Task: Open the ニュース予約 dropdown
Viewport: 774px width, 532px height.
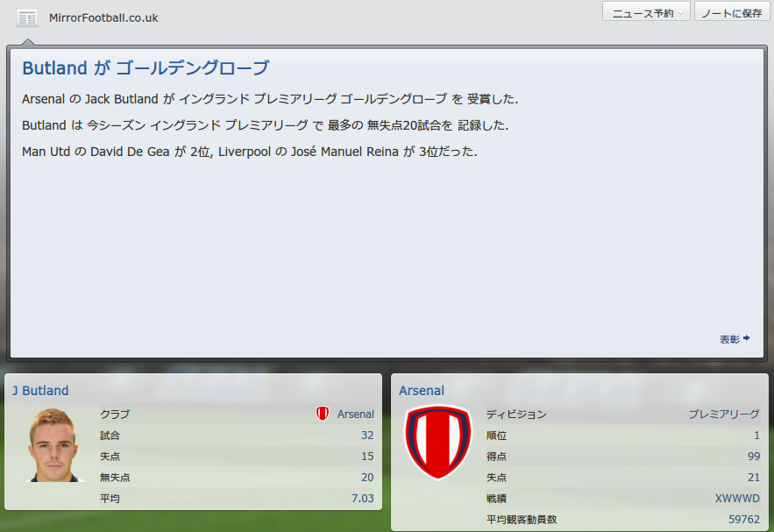Action: click(646, 12)
